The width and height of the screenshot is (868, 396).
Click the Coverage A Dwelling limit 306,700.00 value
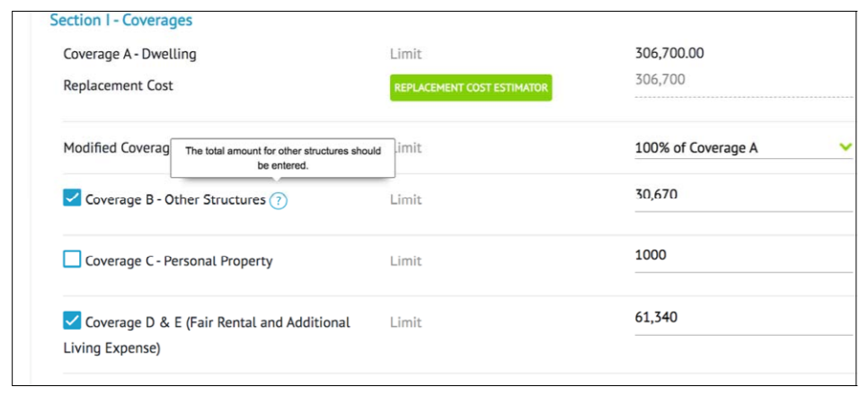point(669,54)
